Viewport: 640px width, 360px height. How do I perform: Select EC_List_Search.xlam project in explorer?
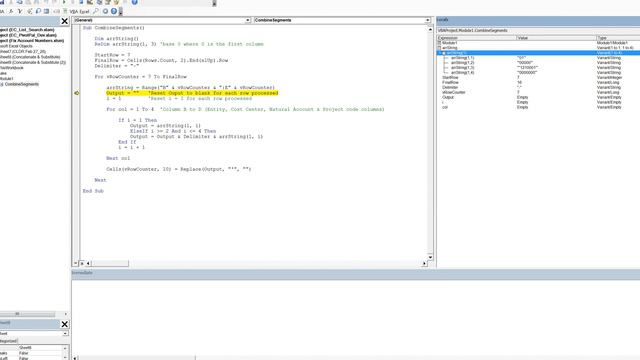[28, 30]
